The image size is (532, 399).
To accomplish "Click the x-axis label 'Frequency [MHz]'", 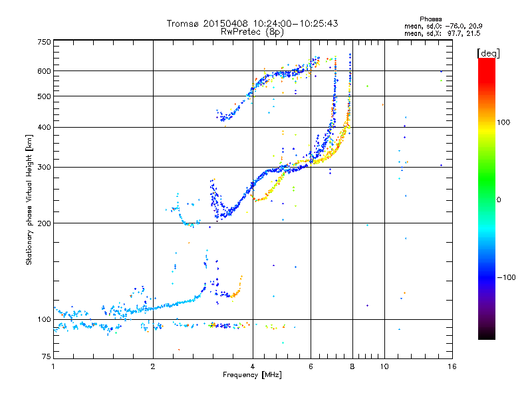I will [x=252, y=375].
